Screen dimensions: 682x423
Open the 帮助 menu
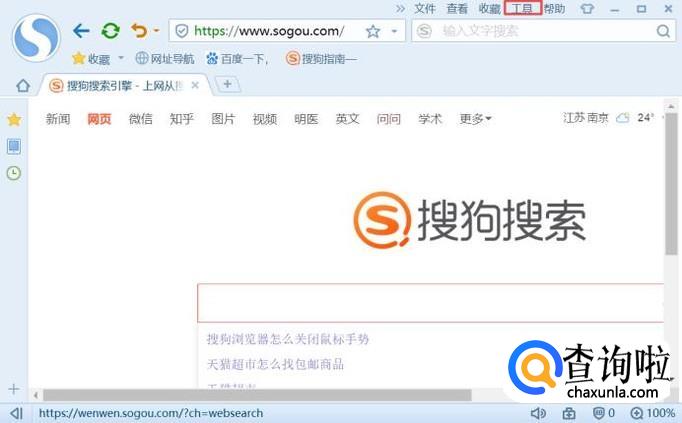pos(555,8)
